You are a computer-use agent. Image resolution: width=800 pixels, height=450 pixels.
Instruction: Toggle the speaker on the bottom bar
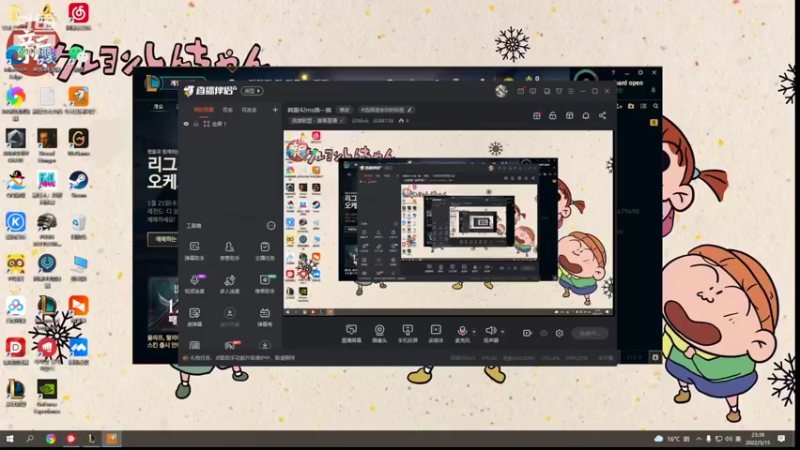pyautogui.click(x=490, y=334)
